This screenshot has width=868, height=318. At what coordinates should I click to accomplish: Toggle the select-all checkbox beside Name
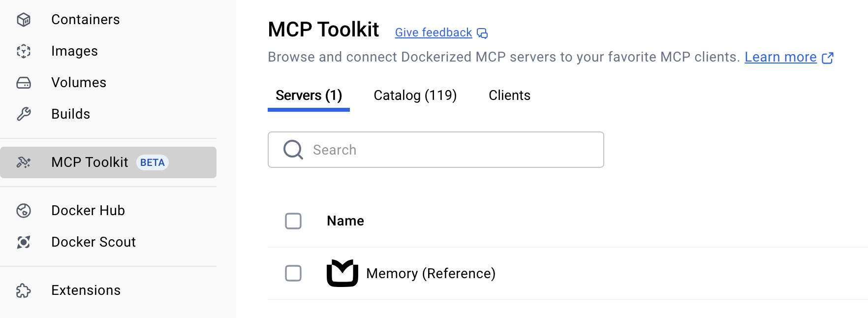coord(293,221)
